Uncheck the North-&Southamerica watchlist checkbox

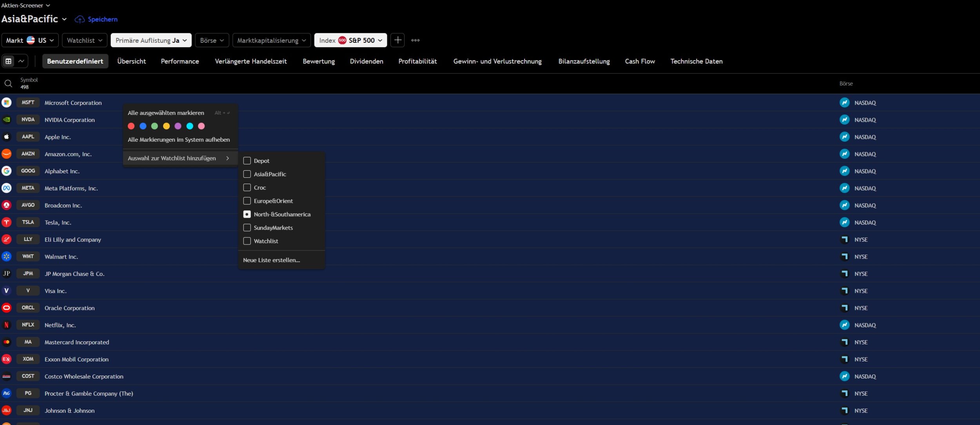(247, 214)
